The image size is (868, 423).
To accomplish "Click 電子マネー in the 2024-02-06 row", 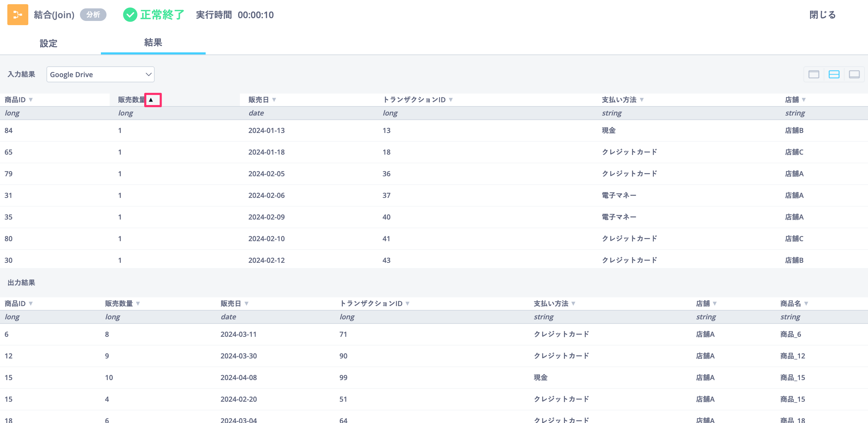I will (619, 195).
